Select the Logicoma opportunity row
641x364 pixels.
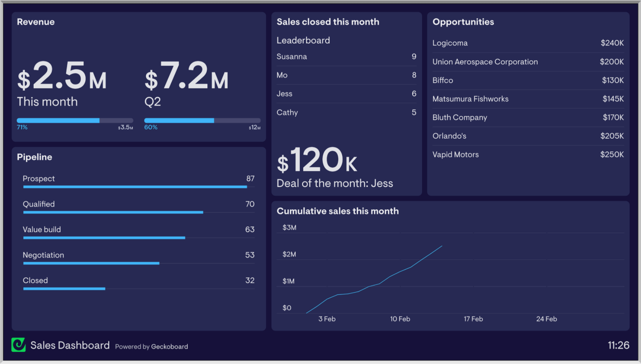[x=528, y=43]
